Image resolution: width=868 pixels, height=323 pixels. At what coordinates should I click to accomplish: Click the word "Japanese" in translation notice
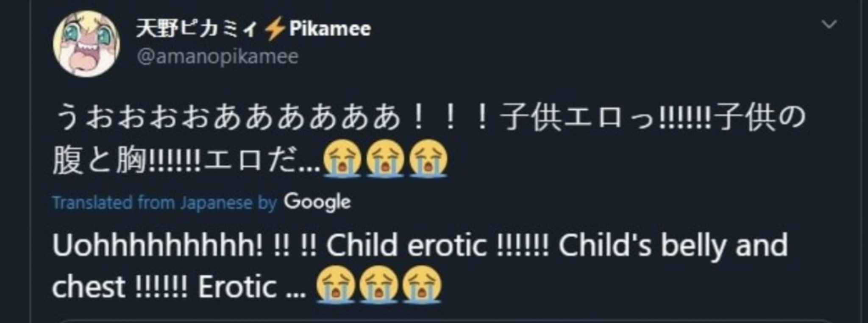(x=216, y=203)
